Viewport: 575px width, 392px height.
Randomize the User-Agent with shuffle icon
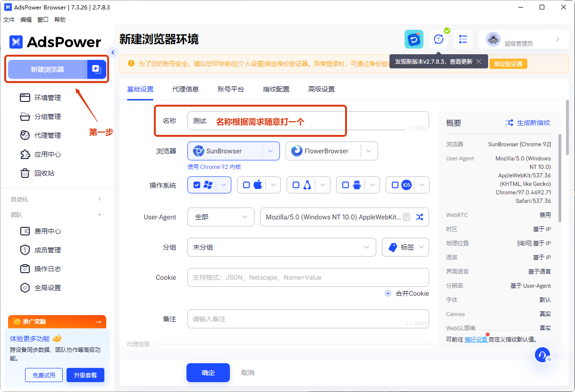(419, 217)
